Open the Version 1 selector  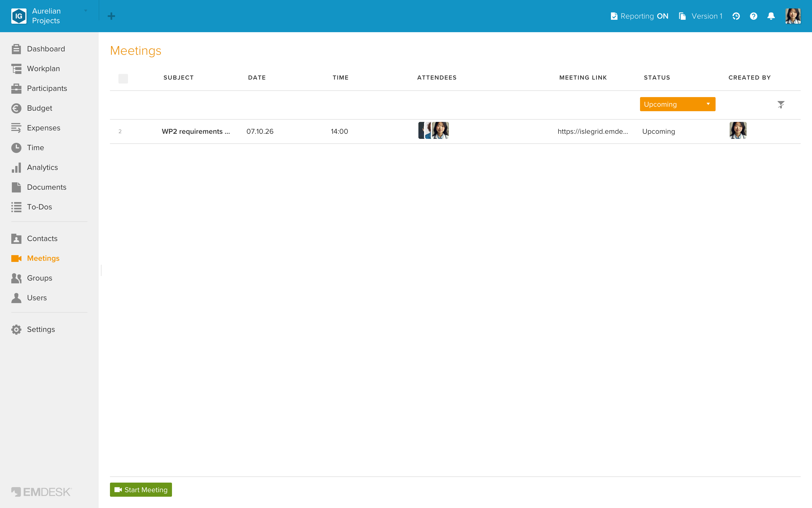(701, 16)
